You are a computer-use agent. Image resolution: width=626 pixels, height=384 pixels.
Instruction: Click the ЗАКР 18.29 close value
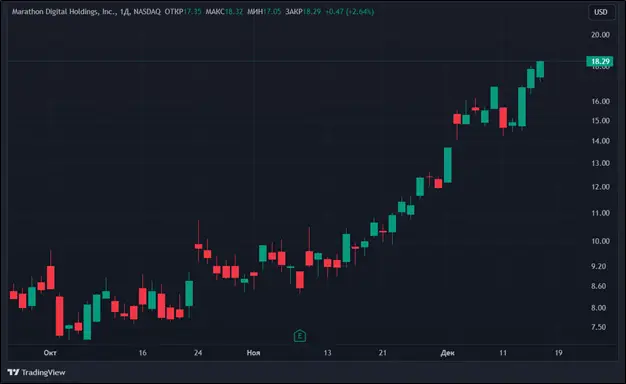tap(303, 12)
